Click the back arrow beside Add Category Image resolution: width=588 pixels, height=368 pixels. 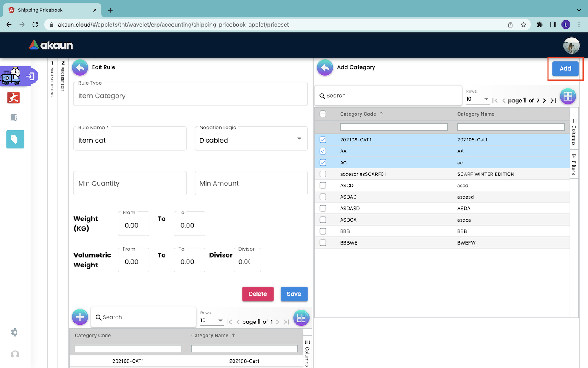click(x=325, y=67)
